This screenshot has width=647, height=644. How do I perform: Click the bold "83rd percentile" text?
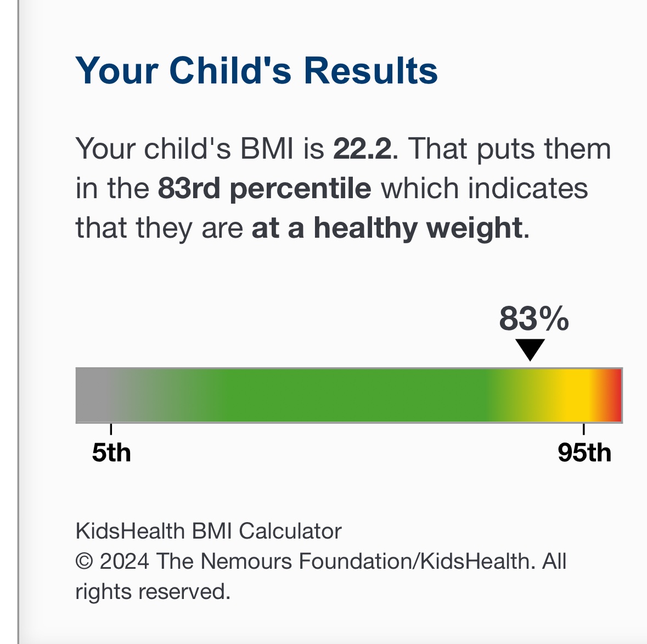(x=265, y=188)
